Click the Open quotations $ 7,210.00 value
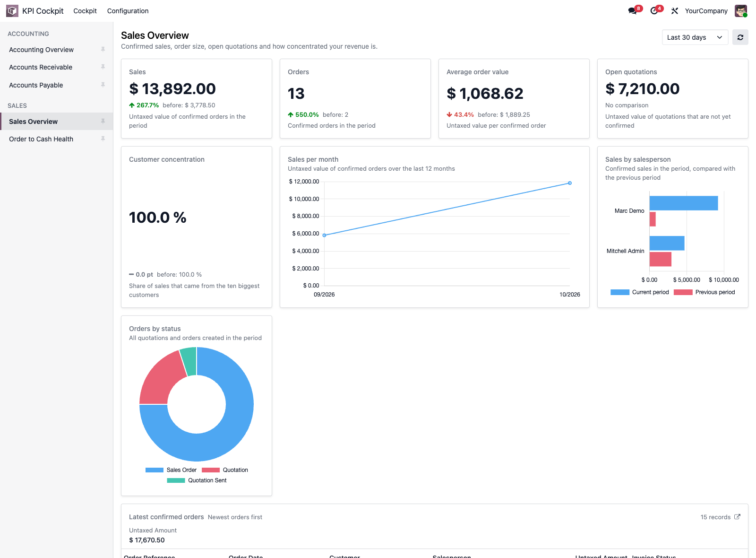 (643, 89)
